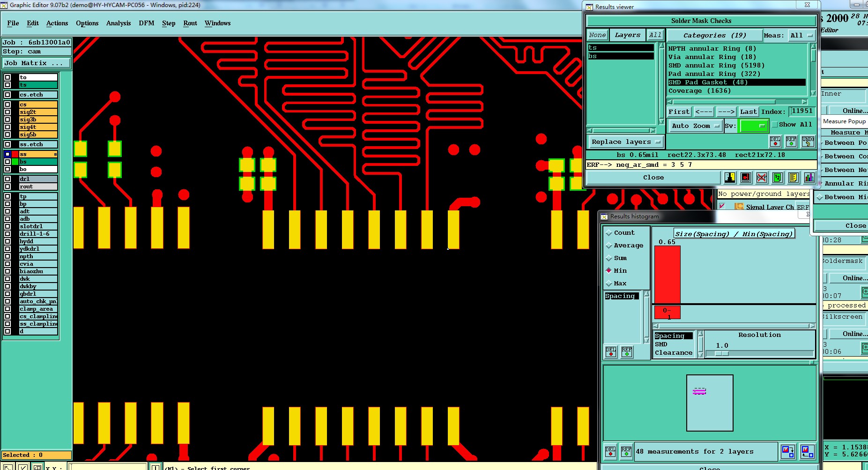868x470 pixels.
Task: Click the REF icon in Results viewer
Action: (x=791, y=141)
